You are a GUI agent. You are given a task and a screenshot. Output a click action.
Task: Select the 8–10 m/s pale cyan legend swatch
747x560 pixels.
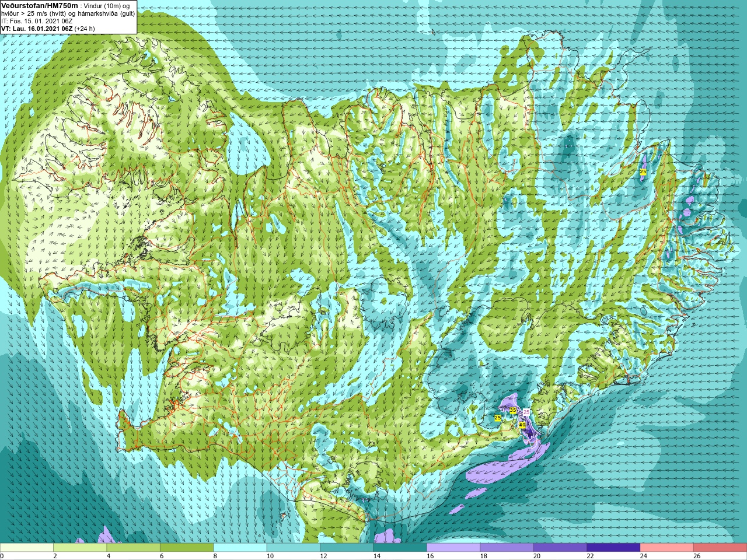click(240, 548)
